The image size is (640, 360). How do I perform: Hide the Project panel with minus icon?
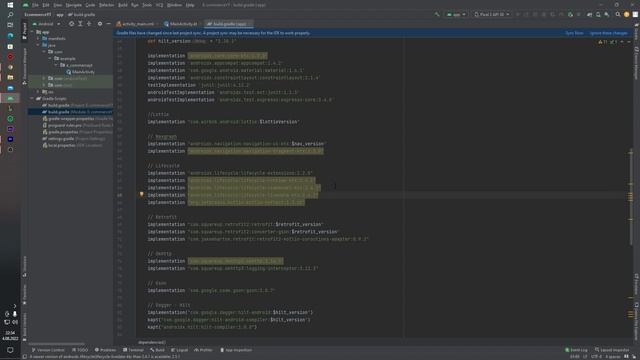(x=108, y=24)
